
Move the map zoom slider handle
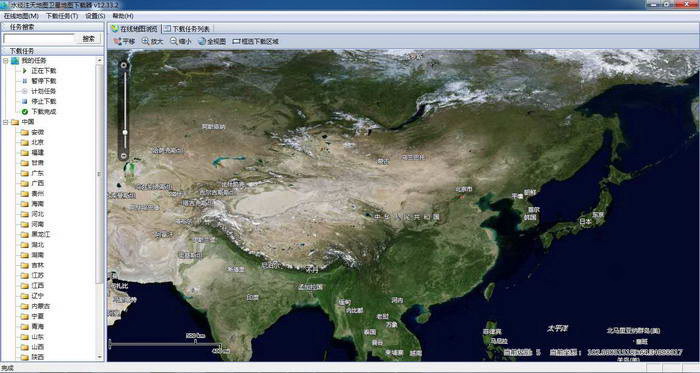125,133
